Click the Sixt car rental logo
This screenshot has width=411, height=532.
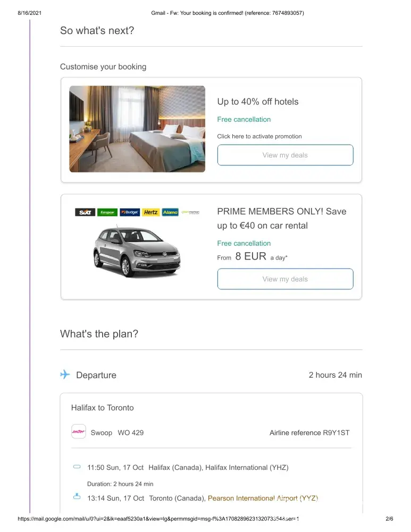[85, 212]
